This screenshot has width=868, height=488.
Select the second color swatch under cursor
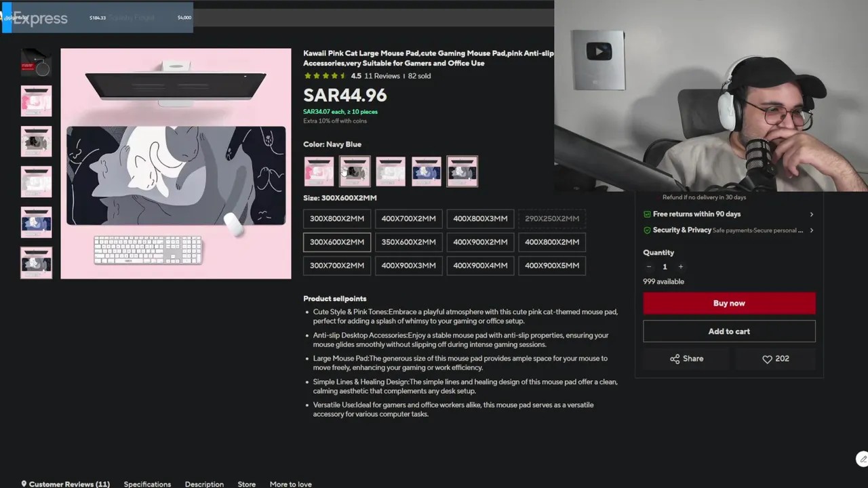(355, 171)
